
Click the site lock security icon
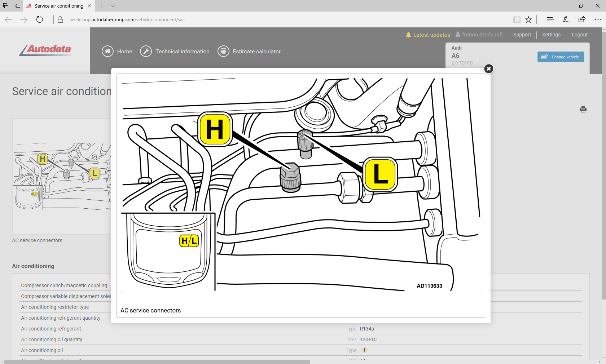coord(60,19)
